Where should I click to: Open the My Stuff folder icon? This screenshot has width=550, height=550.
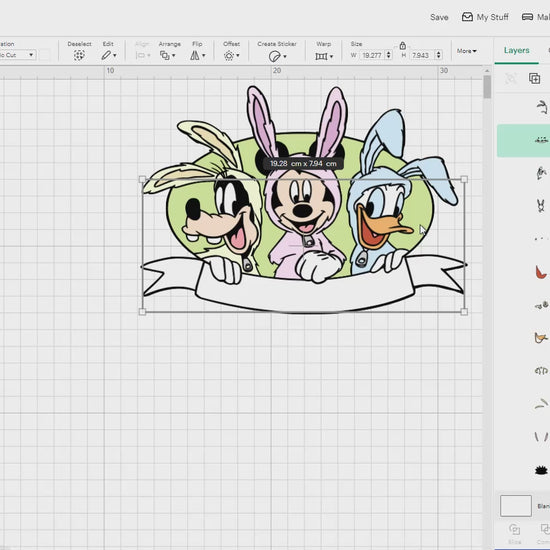(467, 17)
